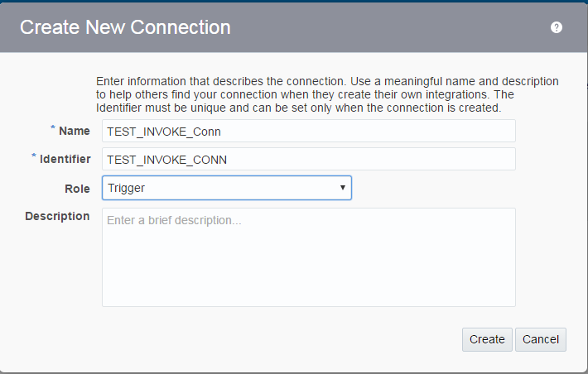Click the Identifier field label

[65, 159]
